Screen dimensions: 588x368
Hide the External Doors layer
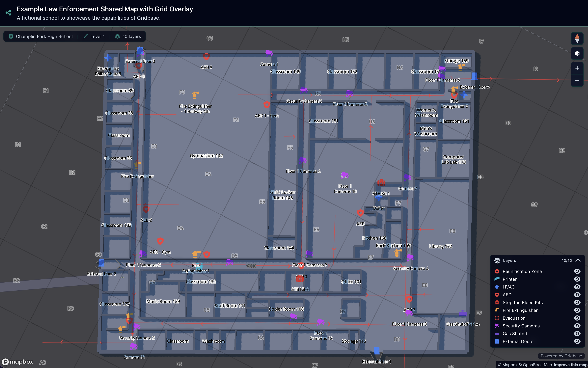[577, 341]
